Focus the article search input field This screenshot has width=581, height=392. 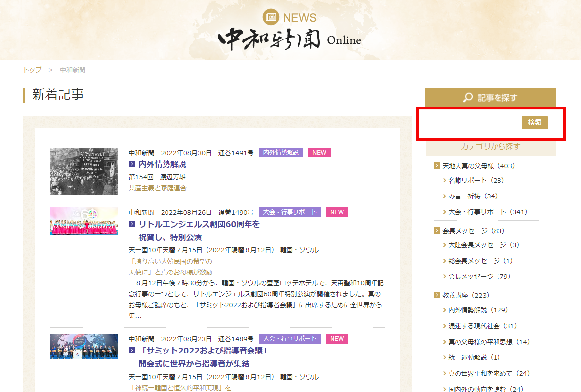click(478, 122)
